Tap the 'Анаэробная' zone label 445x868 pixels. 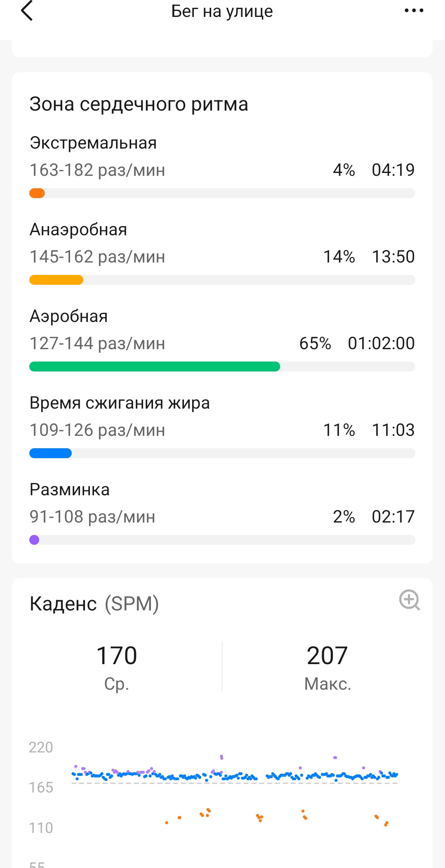(x=78, y=230)
